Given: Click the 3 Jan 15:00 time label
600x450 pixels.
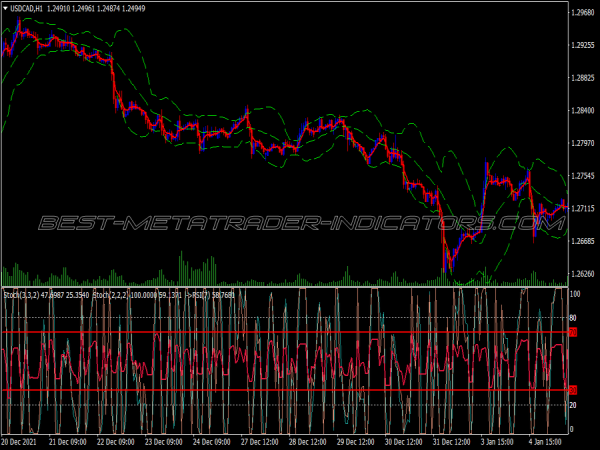Looking at the screenshot, I should (x=498, y=442).
